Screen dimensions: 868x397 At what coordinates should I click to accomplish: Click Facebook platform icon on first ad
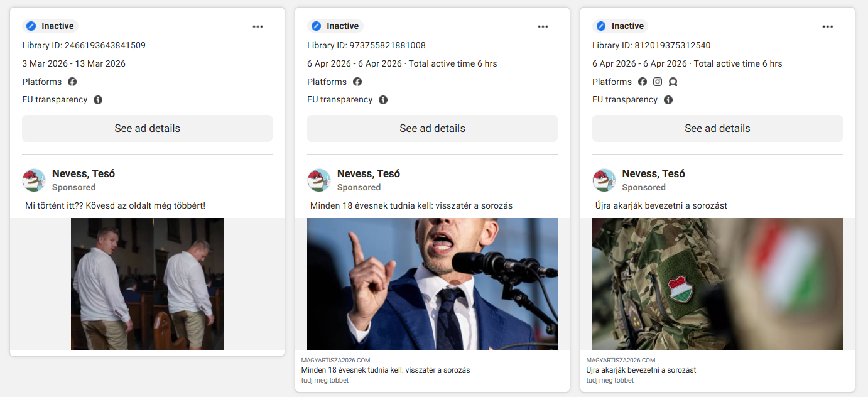point(72,82)
